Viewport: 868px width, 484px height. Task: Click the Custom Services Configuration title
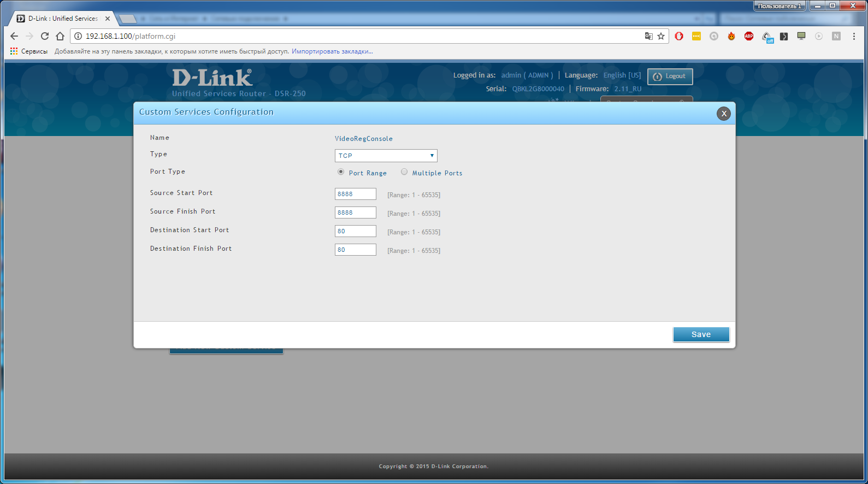tap(206, 112)
